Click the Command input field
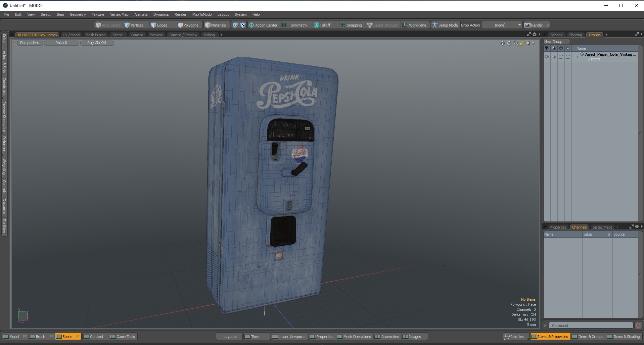Viewport: 644px width, 345px height. [x=591, y=326]
